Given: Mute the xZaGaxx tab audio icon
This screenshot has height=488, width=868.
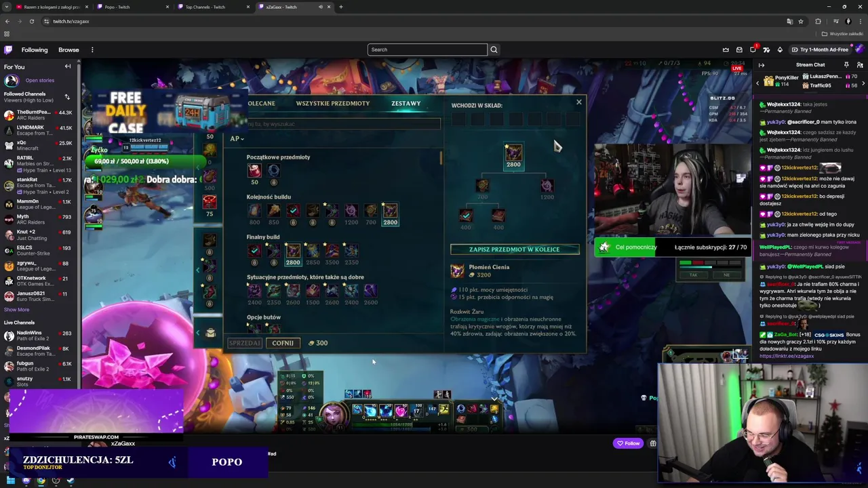Looking at the screenshot, I should tap(321, 7).
